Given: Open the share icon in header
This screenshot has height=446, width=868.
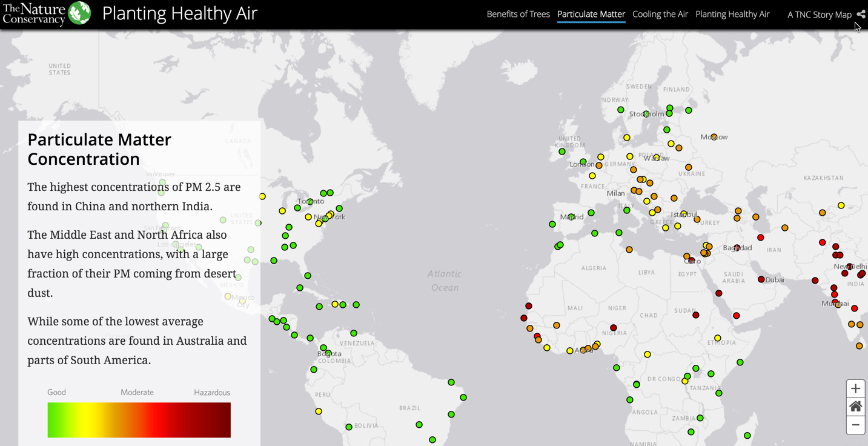Looking at the screenshot, I should coord(861,15).
